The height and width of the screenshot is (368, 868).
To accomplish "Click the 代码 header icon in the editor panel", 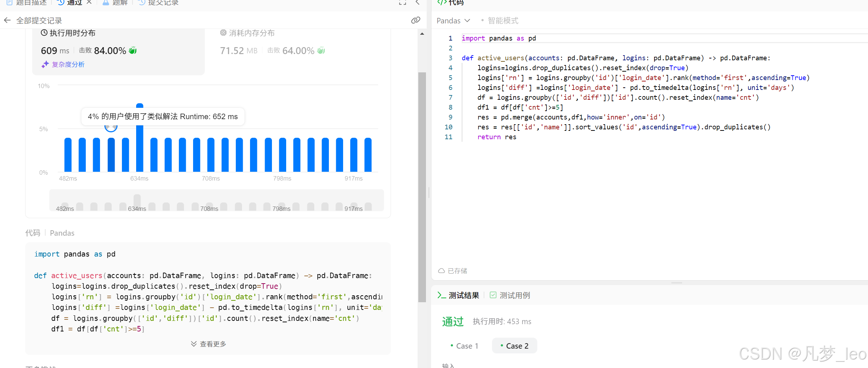I will click(442, 3).
